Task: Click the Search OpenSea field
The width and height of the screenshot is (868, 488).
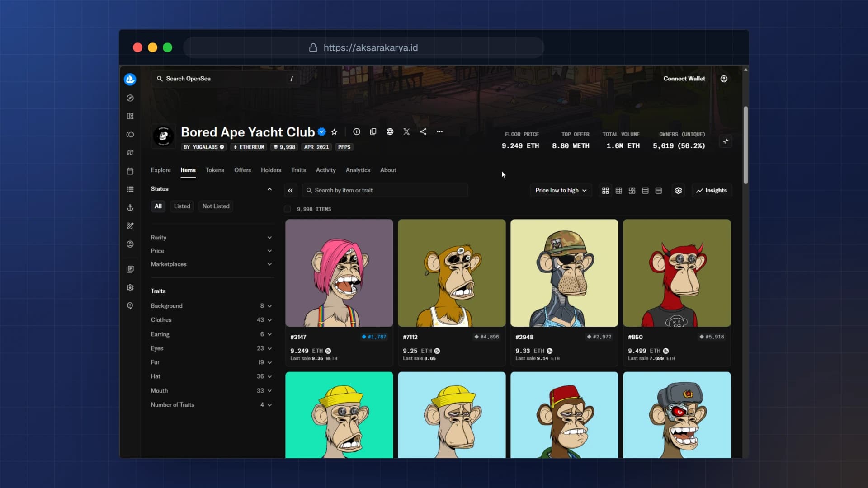Action: click(x=225, y=79)
